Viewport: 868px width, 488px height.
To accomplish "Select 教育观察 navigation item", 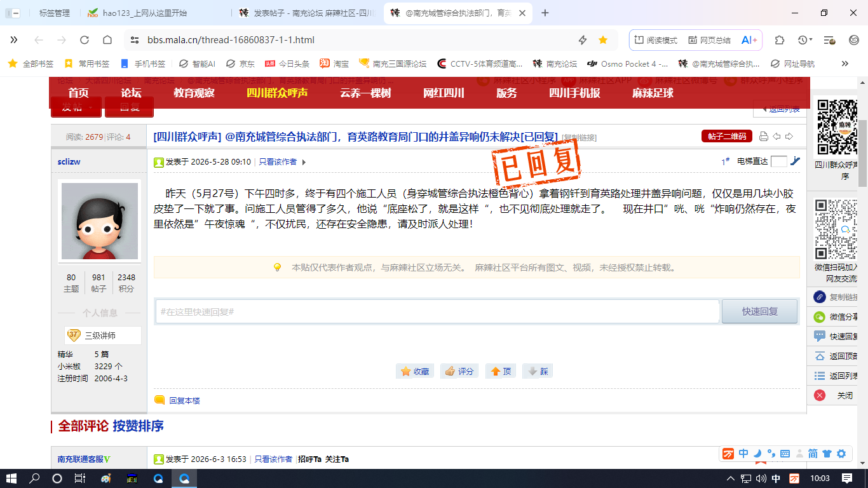I will (x=194, y=93).
